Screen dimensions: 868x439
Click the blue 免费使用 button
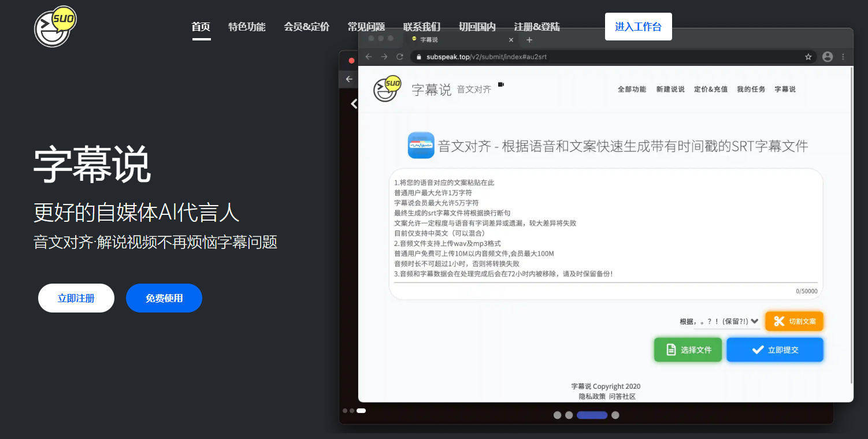coord(164,298)
